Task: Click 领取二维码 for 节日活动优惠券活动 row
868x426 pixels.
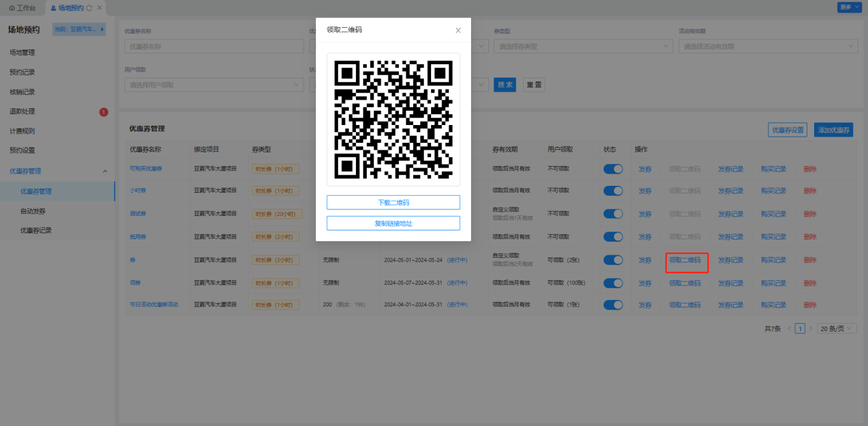Action: [685, 305]
